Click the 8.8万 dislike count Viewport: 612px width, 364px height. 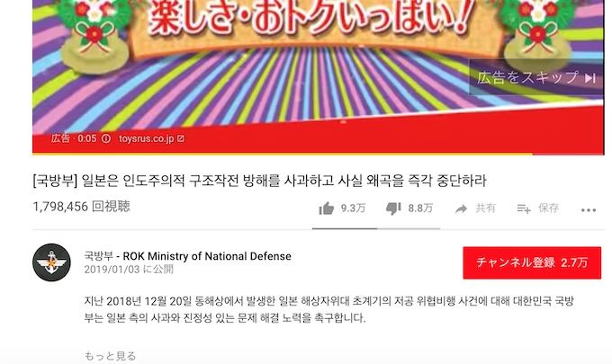coord(421,209)
